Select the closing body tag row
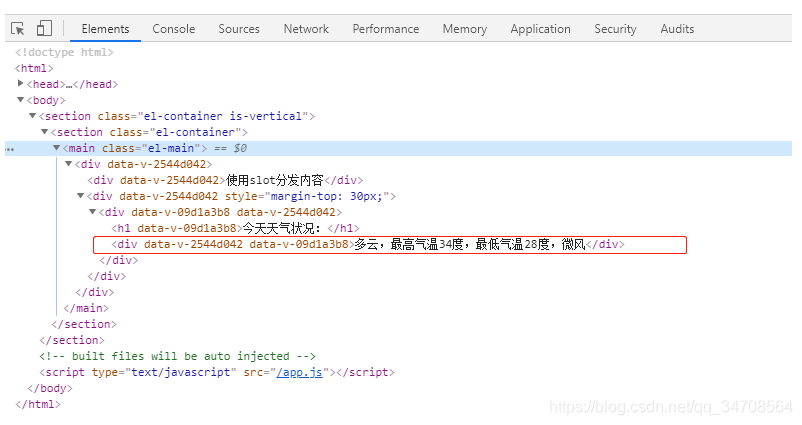 [50, 388]
